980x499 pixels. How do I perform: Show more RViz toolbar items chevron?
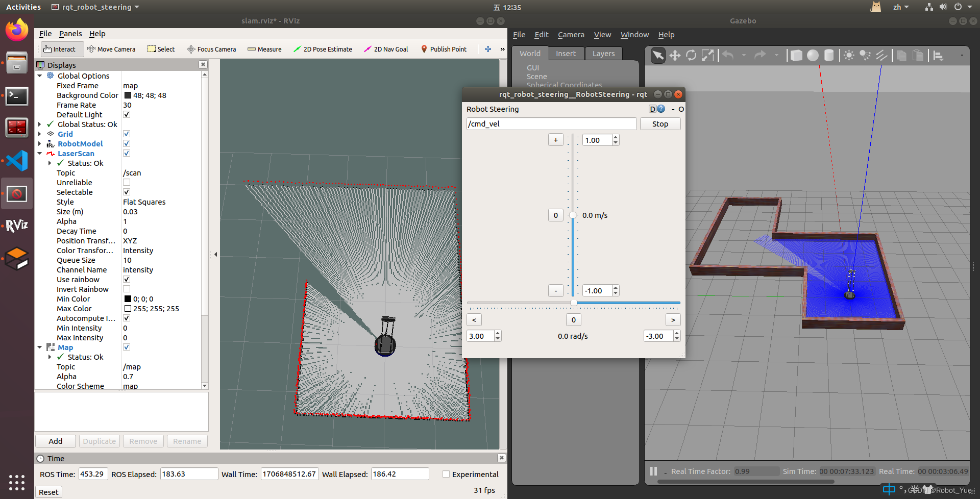[502, 49]
